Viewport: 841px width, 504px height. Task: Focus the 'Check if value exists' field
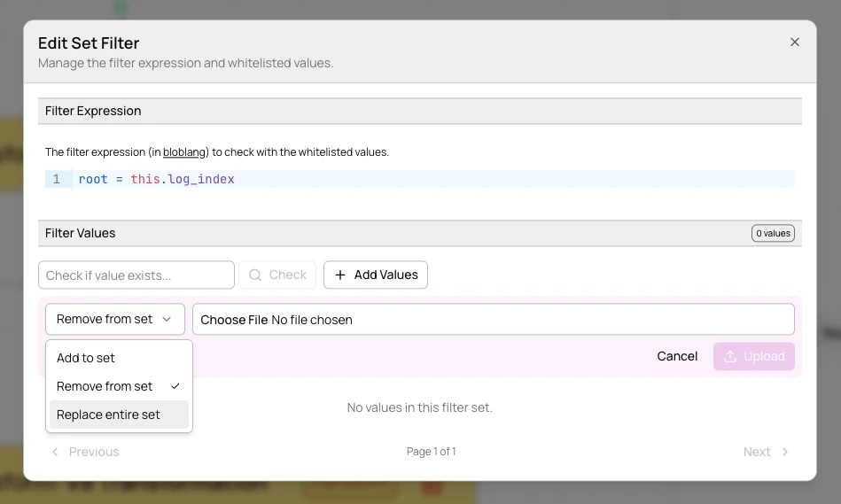point(136,275)
